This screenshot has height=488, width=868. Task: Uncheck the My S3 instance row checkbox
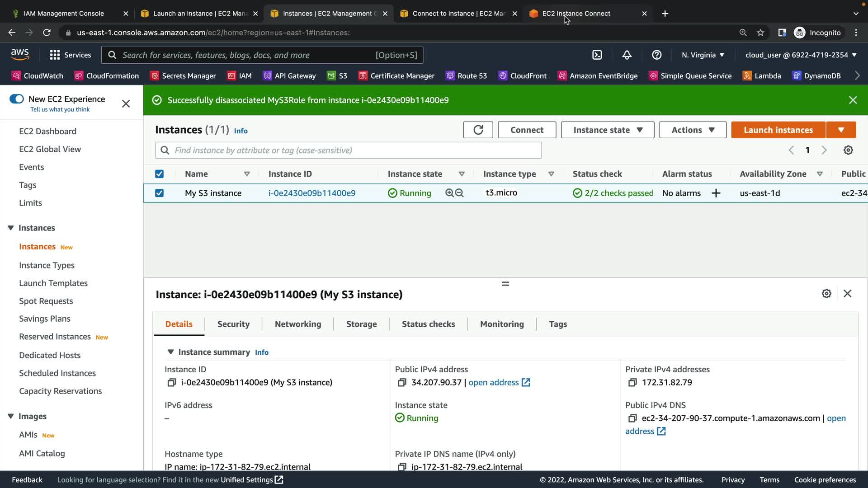click(x=159, y=193)
